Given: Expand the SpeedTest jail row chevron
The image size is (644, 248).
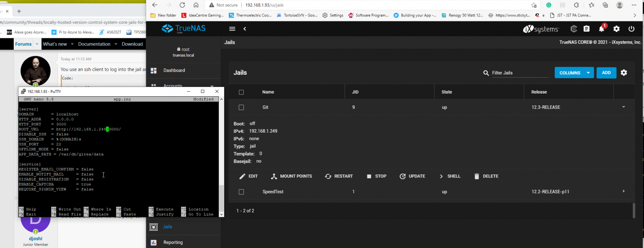Looking at the screenshot, I should pyautogui.click(x=624, y=191).
